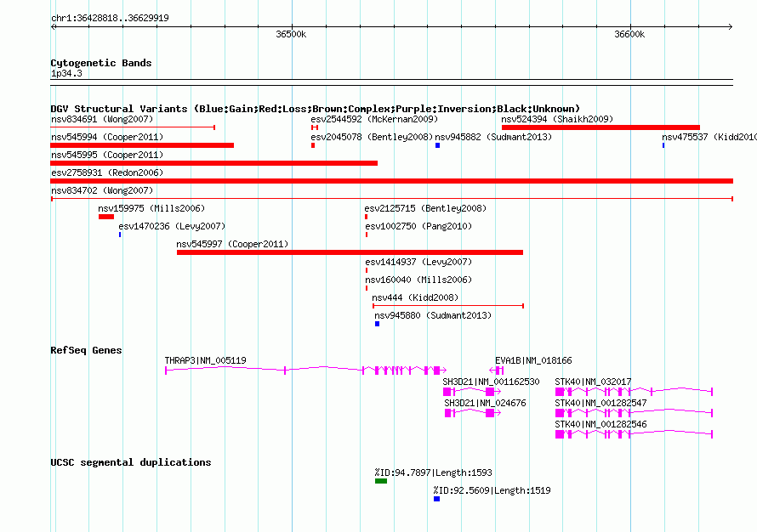This screenshot has width=757, height=532.
Task: Click the esv1470236 (Levy2007) label
Action: [172, 226]
